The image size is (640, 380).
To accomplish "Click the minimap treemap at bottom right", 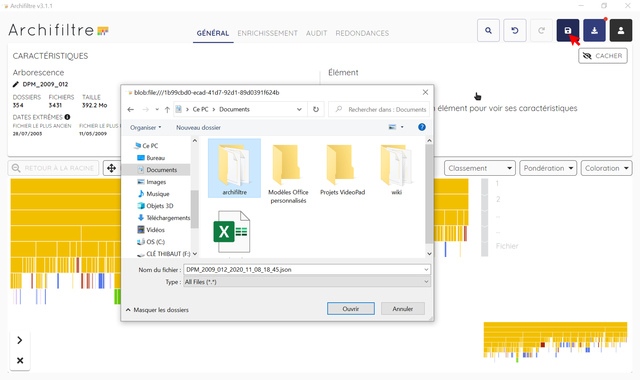I will pos(556,342).
